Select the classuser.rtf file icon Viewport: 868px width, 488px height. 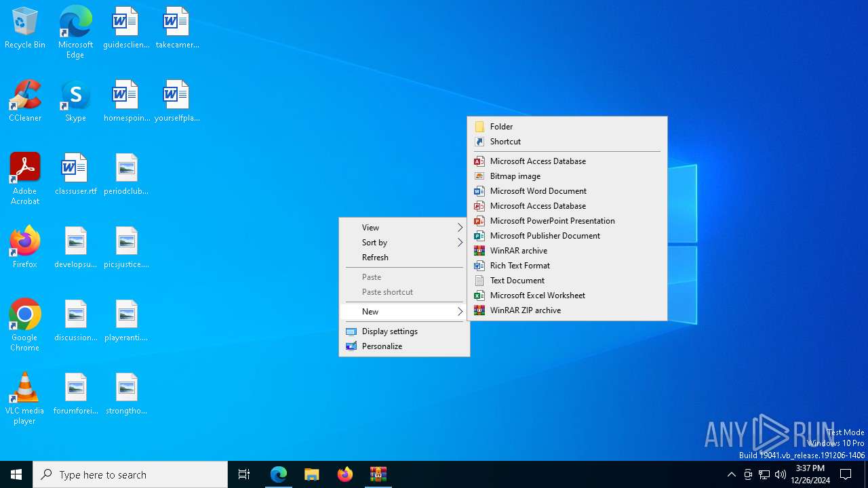(75, 175)
